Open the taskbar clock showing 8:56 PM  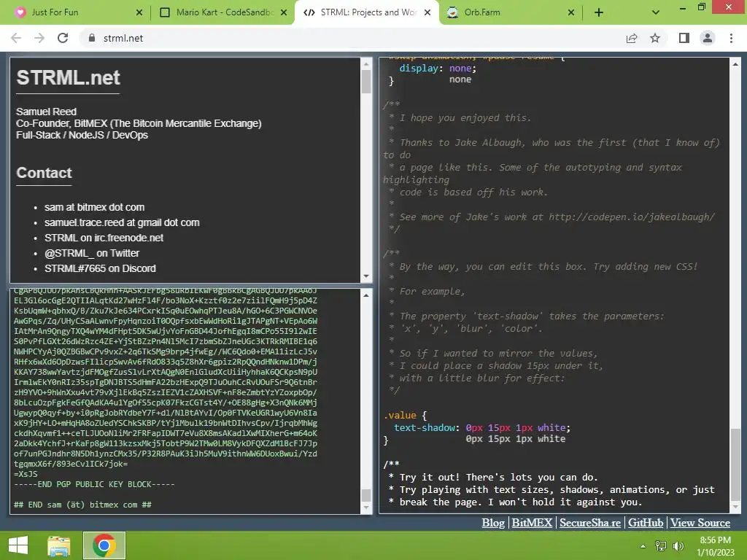click(x=715, y=545)
